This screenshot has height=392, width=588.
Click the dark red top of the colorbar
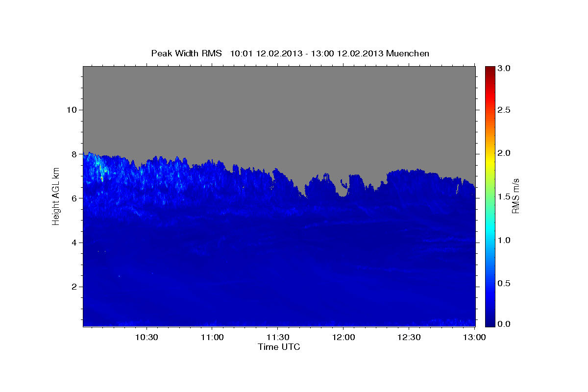click(490, 70)
